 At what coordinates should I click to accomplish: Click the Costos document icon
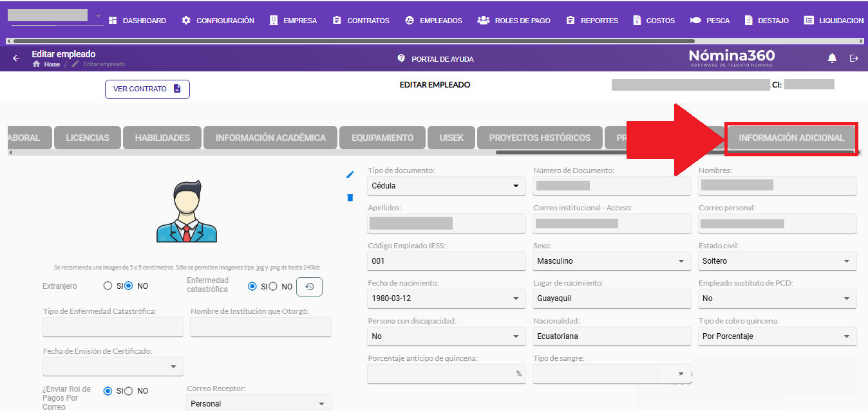click(x=637, y=21)
